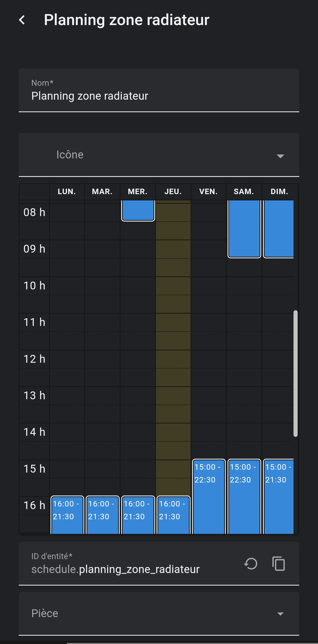Go back using the top-left arrow
This screenshot has height=644, width=318.
(22, 20)
